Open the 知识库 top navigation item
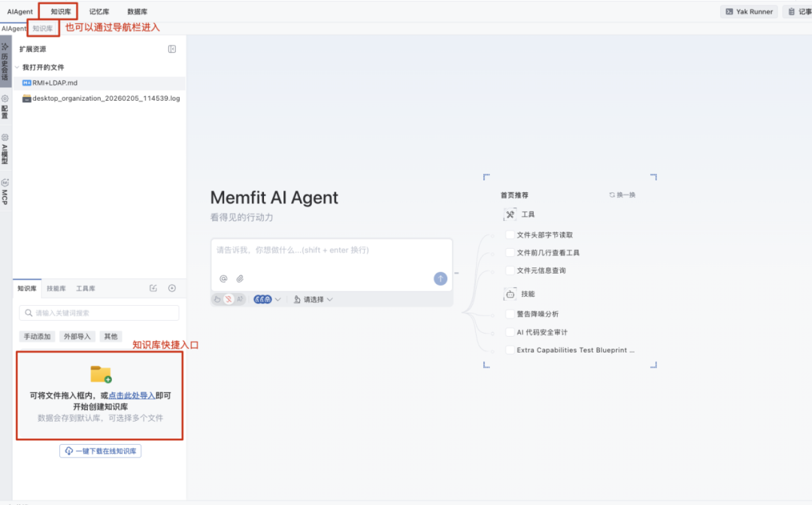812x505 pixels. click(61, 11)
